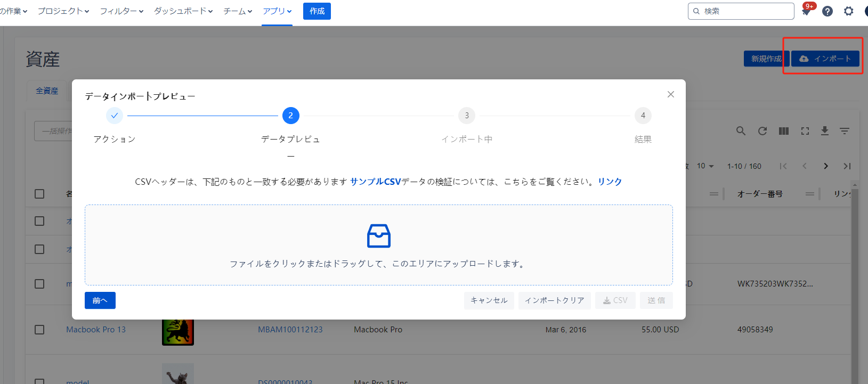The width and height of the screenshot is (868, 384).
Task: Click the file upload drop area
Action: 378,245
